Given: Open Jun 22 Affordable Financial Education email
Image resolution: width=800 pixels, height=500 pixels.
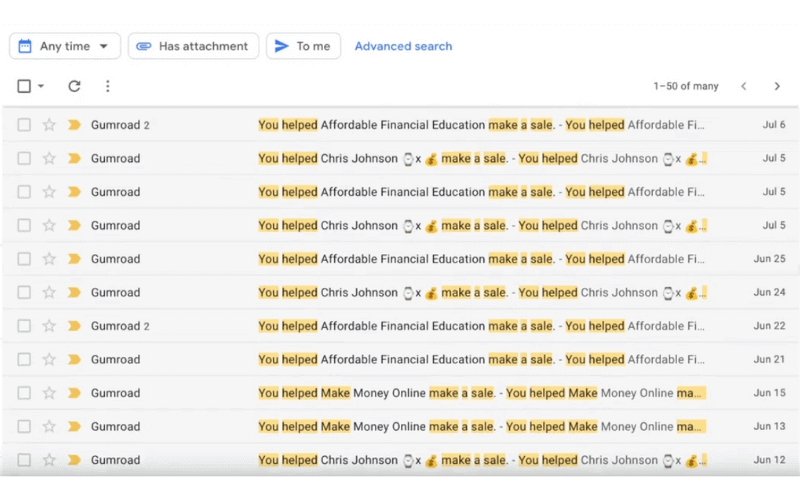Looking at the screenshot, I should pyautogui.click(x=400, y=326).
